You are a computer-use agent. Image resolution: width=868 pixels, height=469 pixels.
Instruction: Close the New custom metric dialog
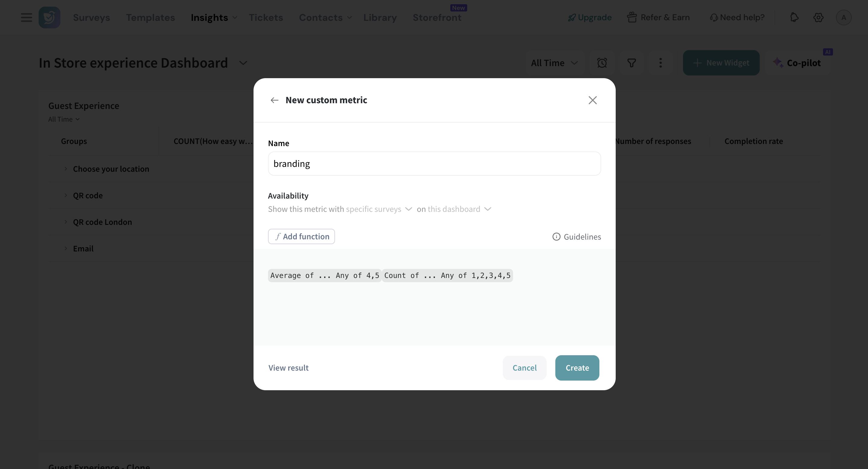point(592,100)
